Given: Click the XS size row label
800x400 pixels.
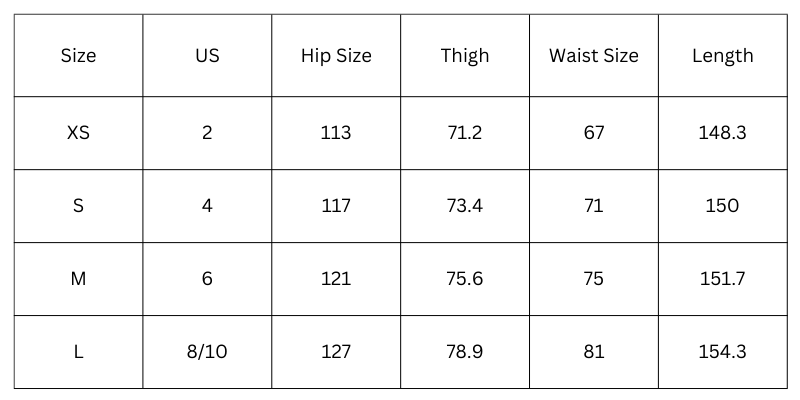Looking at the screenshot, I should 78,133.
